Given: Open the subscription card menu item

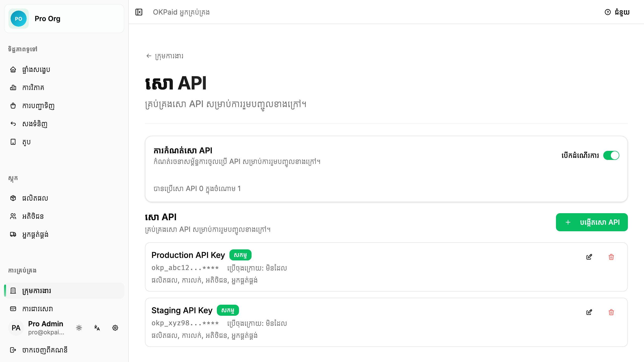Looking at the screenshot, I should tap(64, 309).
